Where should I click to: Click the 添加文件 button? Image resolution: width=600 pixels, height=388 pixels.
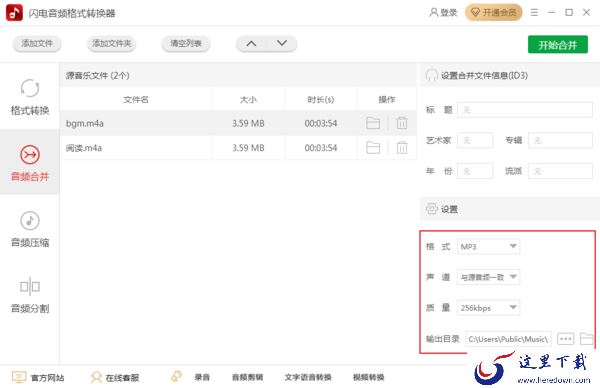37,44
